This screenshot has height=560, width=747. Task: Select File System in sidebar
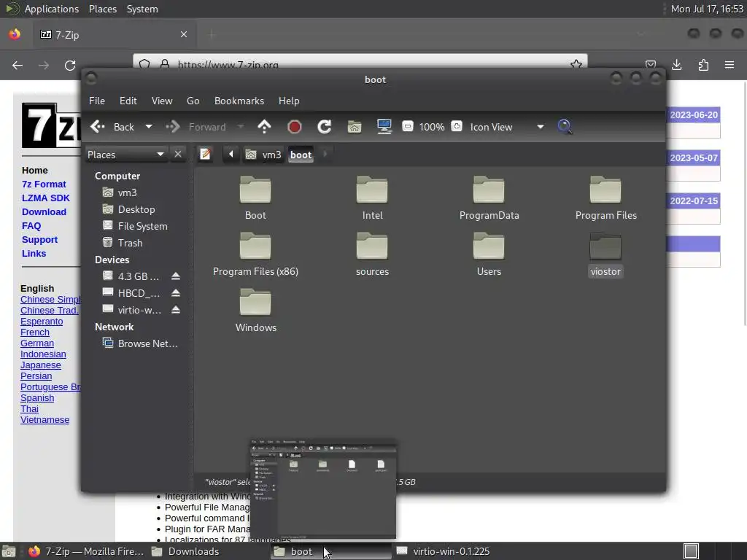pos(142,226)
